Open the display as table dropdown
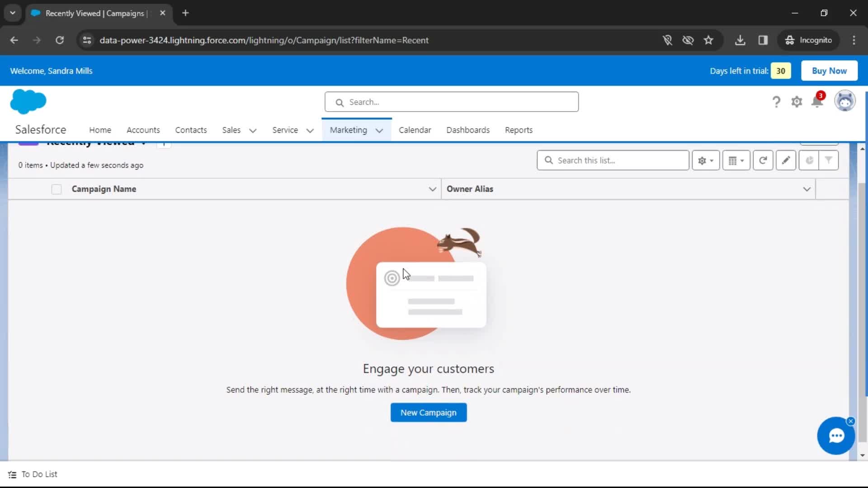 pyautogui.click(x=736, y=160)
